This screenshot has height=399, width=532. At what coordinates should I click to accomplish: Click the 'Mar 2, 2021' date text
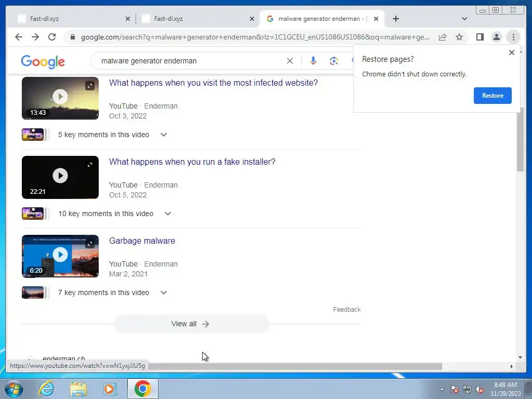pyautogui.click(x=128, y=274)
